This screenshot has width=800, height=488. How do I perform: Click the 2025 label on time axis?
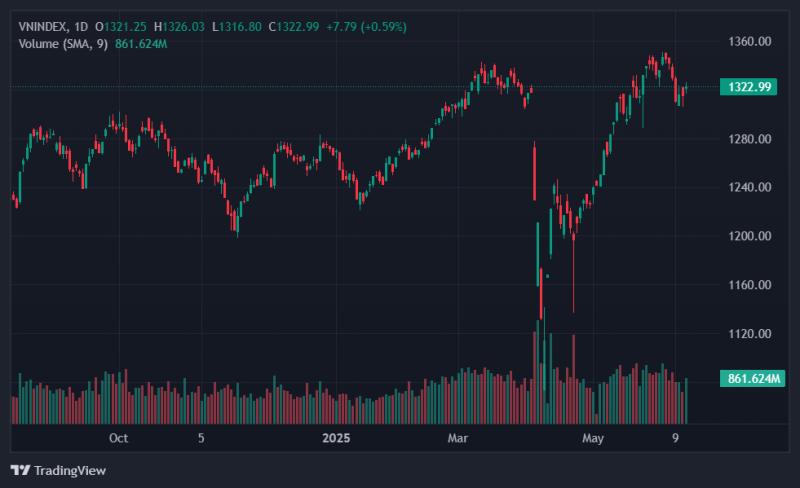coord(336,438)
